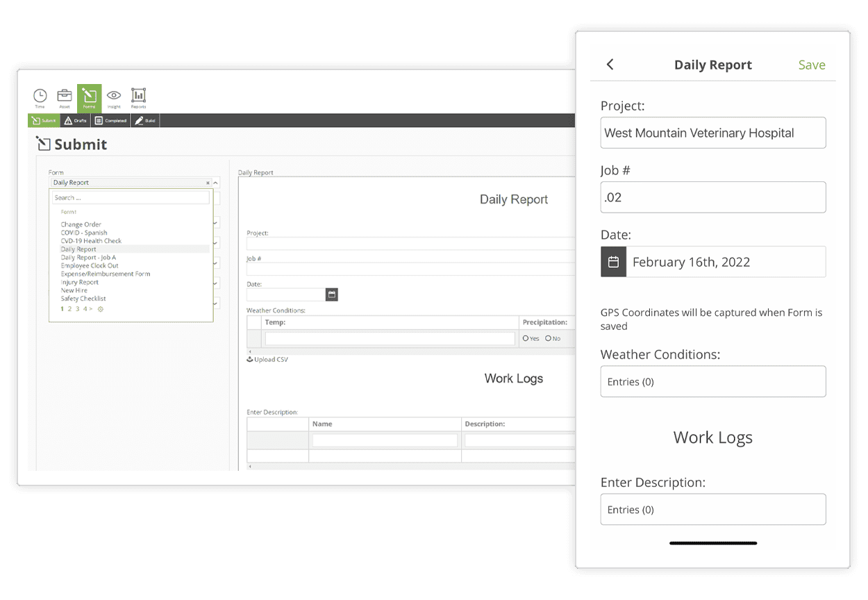Click the Insight eye icon
Screen dimensions: 868x600
tap(114, 97)
